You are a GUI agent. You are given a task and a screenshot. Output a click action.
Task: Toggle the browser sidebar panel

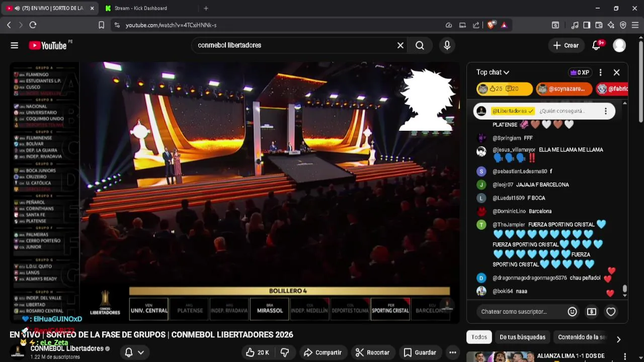click(x=587, y=25)
